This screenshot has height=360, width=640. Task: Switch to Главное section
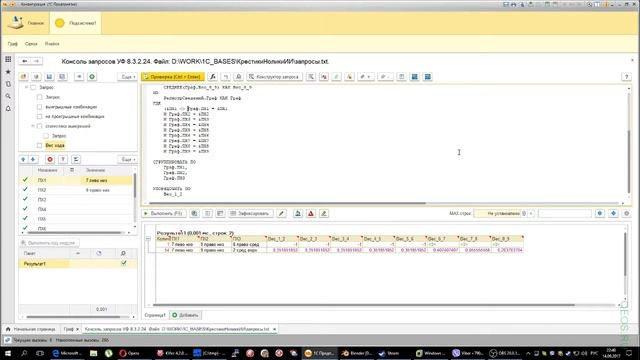coord(26,23)
